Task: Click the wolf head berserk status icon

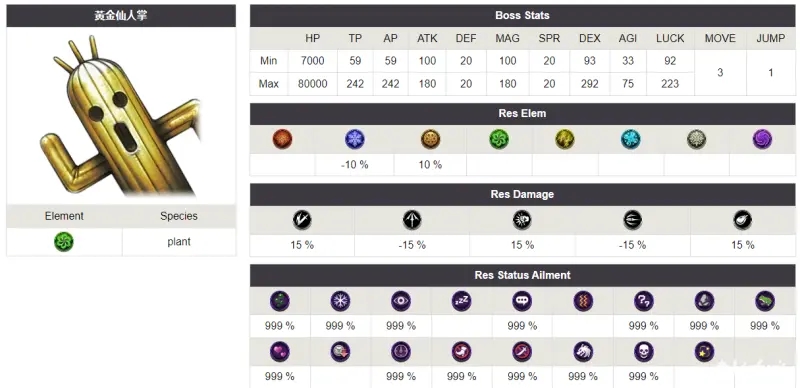Action: (583, 352)
